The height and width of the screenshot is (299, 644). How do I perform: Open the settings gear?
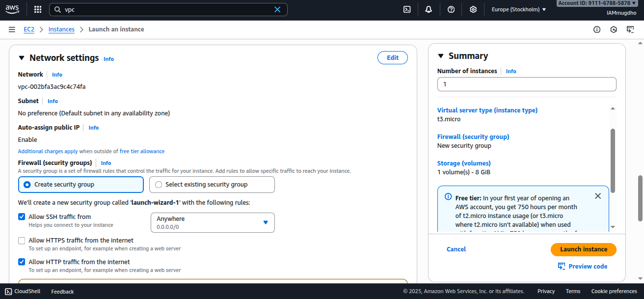(x=473, y=9)
